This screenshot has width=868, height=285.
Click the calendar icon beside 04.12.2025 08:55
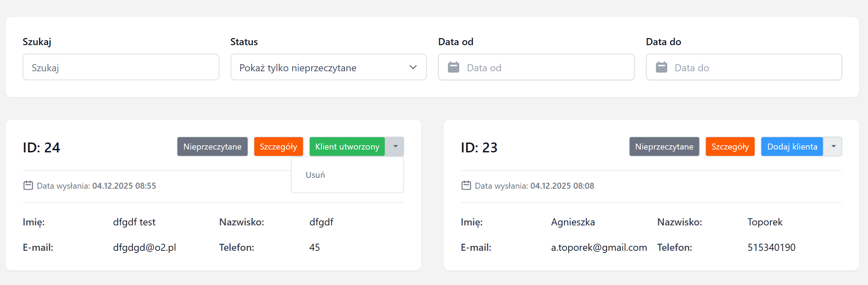coord(28,186)
